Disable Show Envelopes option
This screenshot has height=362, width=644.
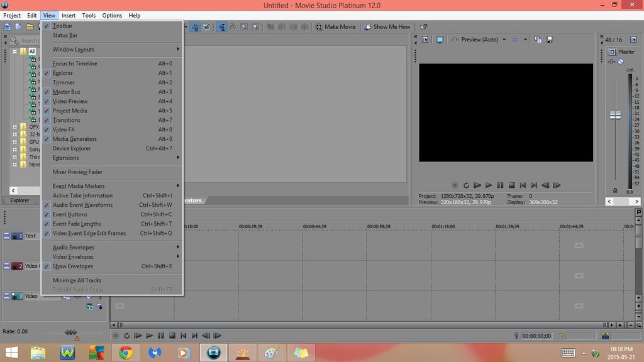click(x=72, y=266)
